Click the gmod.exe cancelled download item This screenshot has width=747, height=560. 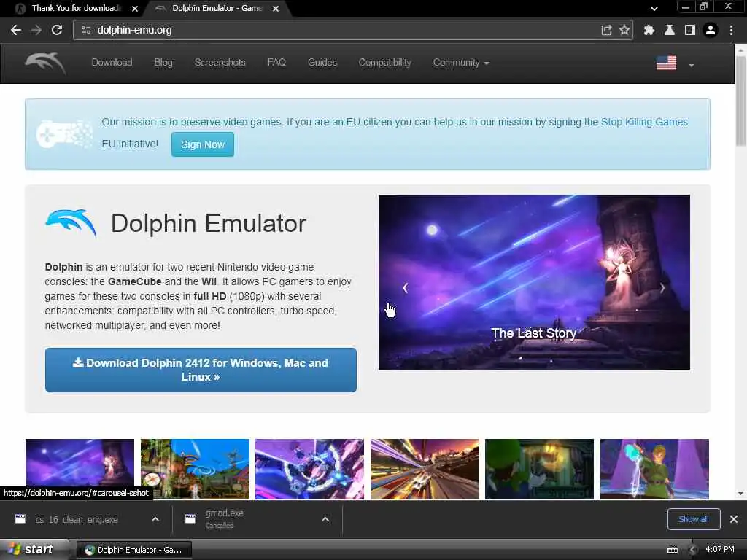tap(224, 518)
